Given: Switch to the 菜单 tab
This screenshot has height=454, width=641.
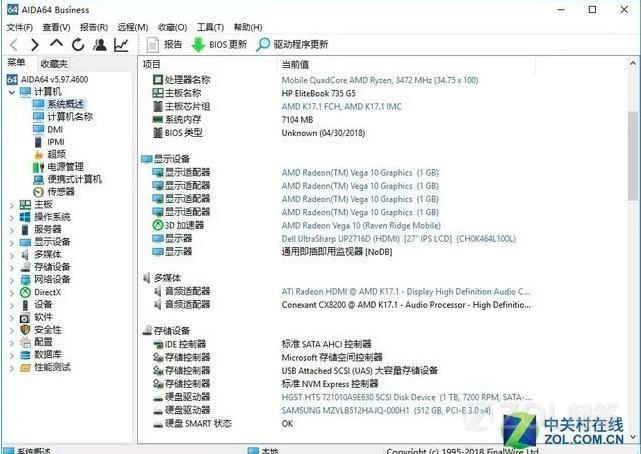Looking at the screenshot, I should [x=16, y=63].
